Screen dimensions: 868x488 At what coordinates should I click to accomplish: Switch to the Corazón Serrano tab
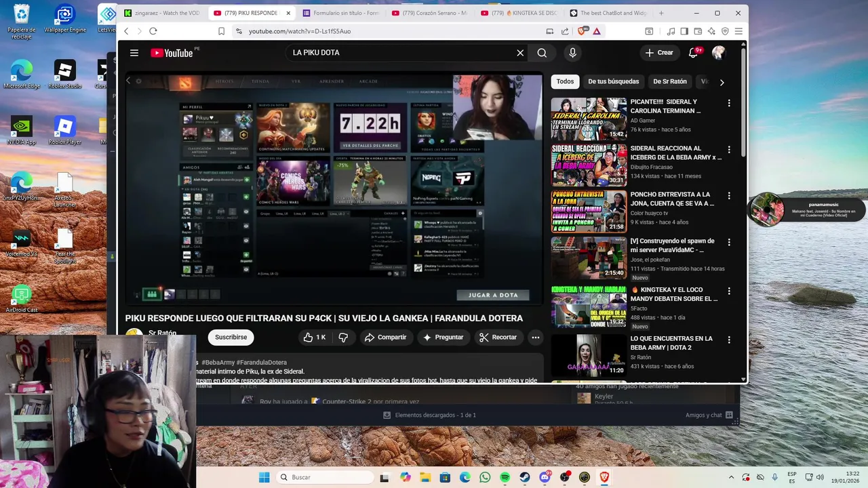point(431,13)
